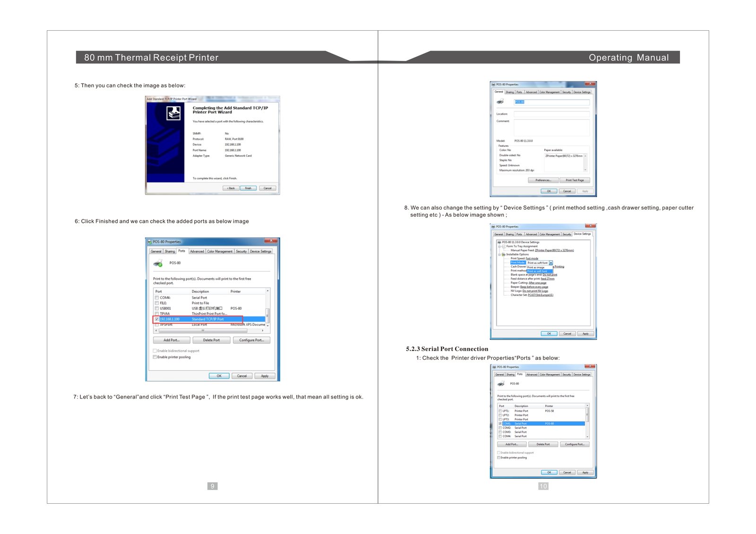The width and height of the screenshot is (756, 534).
Task: Uncheck the 192.168.1.100 port checkbox
Action: (x=157, y=319)
